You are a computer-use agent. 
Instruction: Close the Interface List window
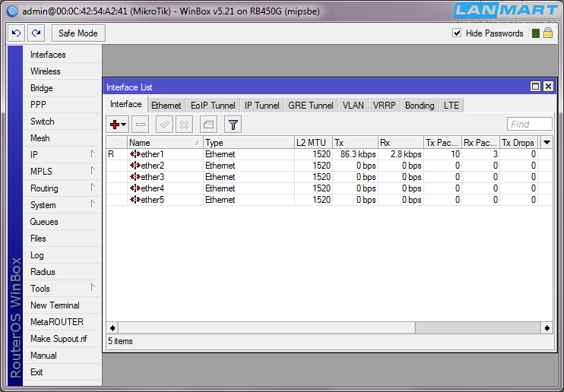pos(548,87)
